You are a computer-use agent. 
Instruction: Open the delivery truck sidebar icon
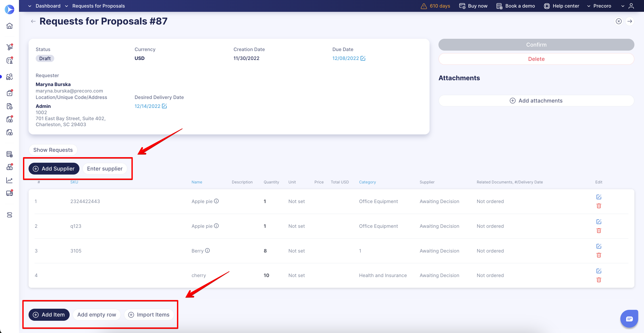pos(10,193)
